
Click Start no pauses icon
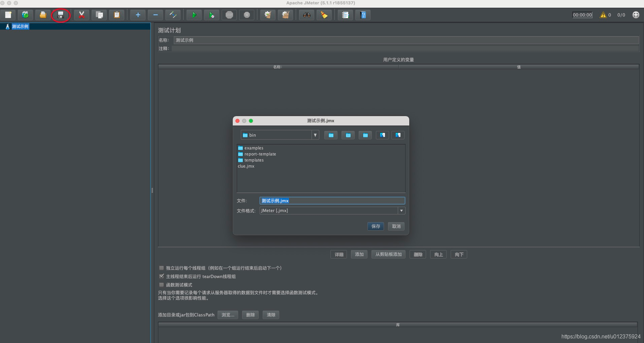pos(212,15)
